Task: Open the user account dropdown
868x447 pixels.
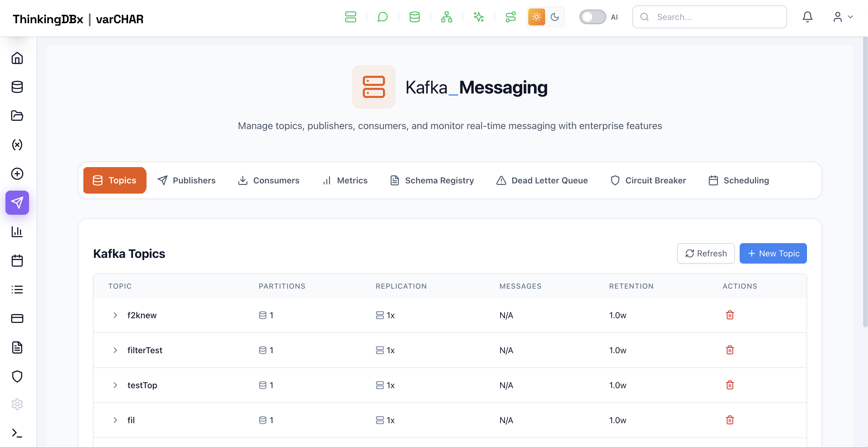Action: pyautogui.click(x=842, y=17)
